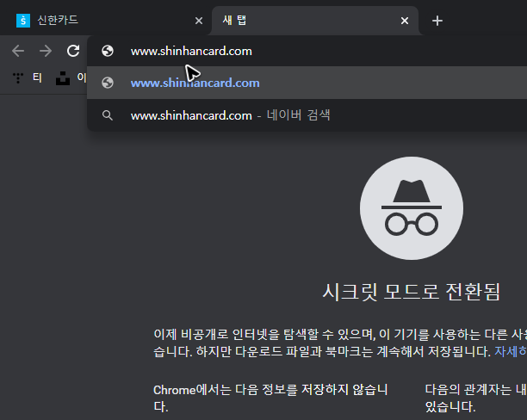Switch to the 신한카드 tab
Screen dimensions: 527x420
tap(106, 21)
